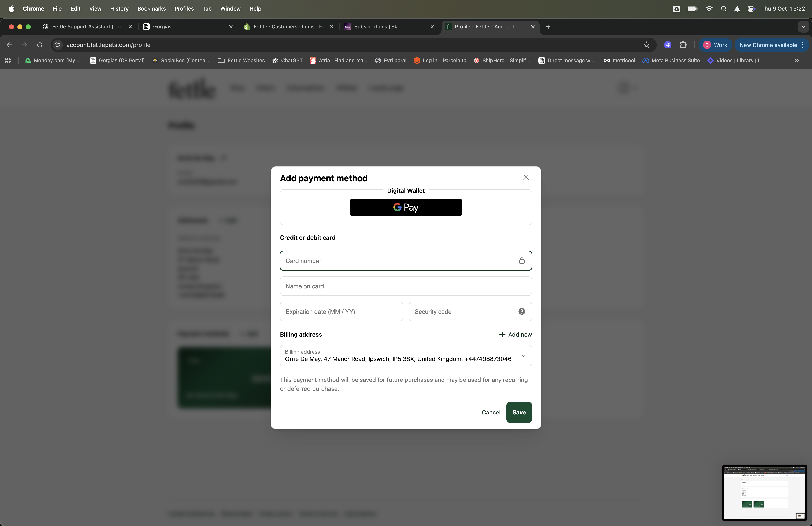The image size is (812, 526).
Task: Expand the hidden bookmarks overflow chevron
Action: coord(797,61)
